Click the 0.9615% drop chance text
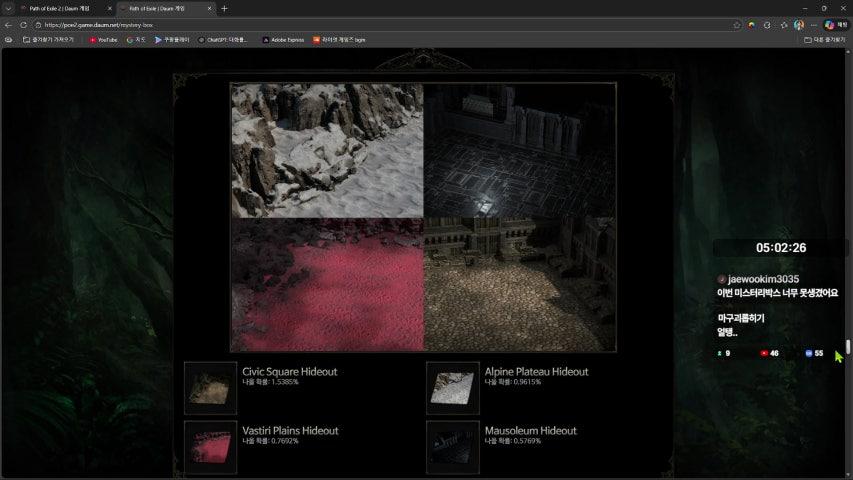The width and height of the screenshot is (853, 480). pos(513,382)
